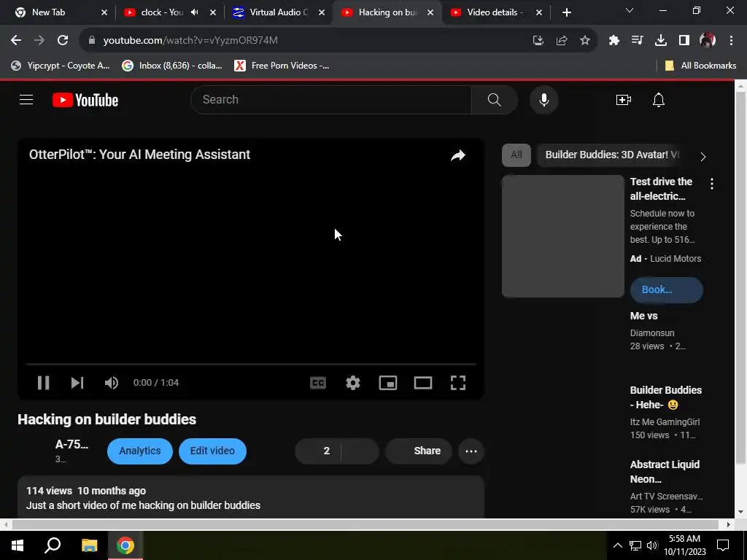Toggle the Chrome side panel
The width and height of the screenshot is (747, 560).
pos(684,41)
